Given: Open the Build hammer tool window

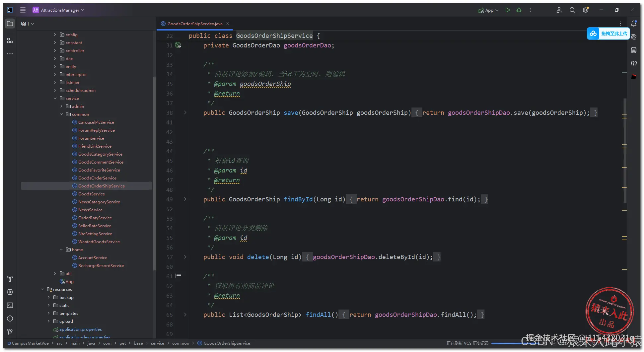Looking at the screenshot, I should pos(10,279).
